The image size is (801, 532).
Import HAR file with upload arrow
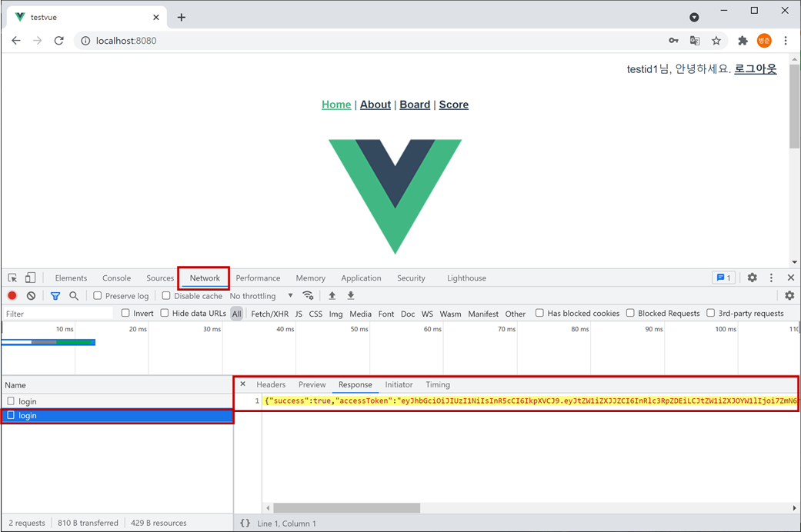tap(332, 296)
